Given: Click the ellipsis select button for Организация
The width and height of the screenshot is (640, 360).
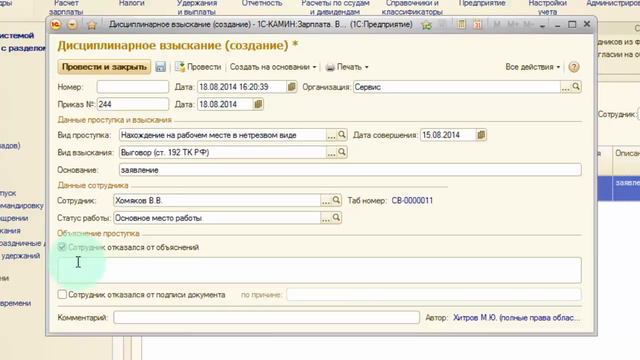Looking at the screenshot, I should pos(565,87).
